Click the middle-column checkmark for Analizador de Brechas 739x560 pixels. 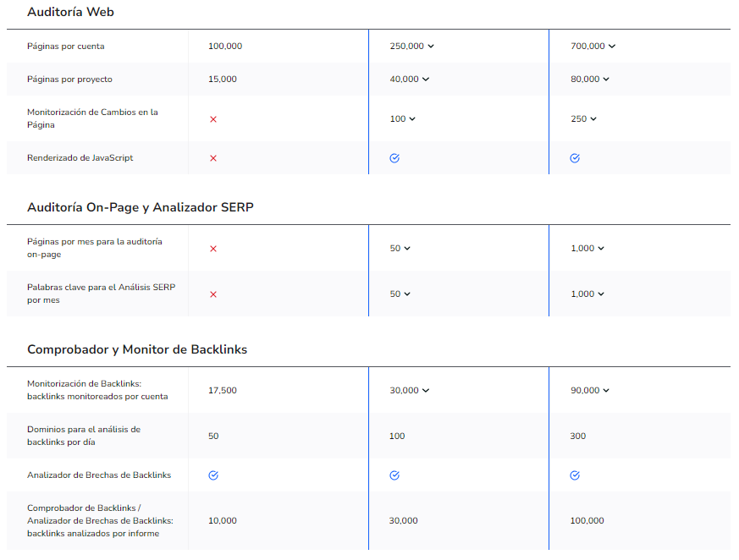tap(394, 475)
